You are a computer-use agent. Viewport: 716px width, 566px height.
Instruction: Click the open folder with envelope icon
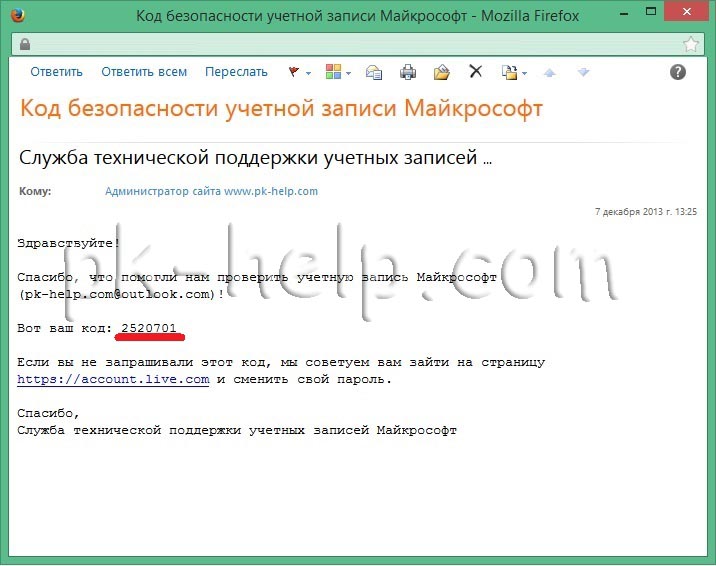point(442,72)
